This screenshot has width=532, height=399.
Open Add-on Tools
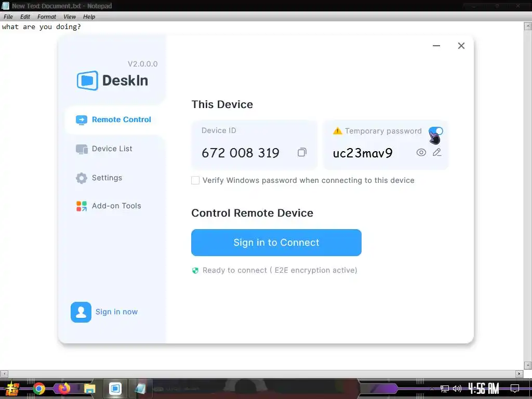click(x=108, y=206)
